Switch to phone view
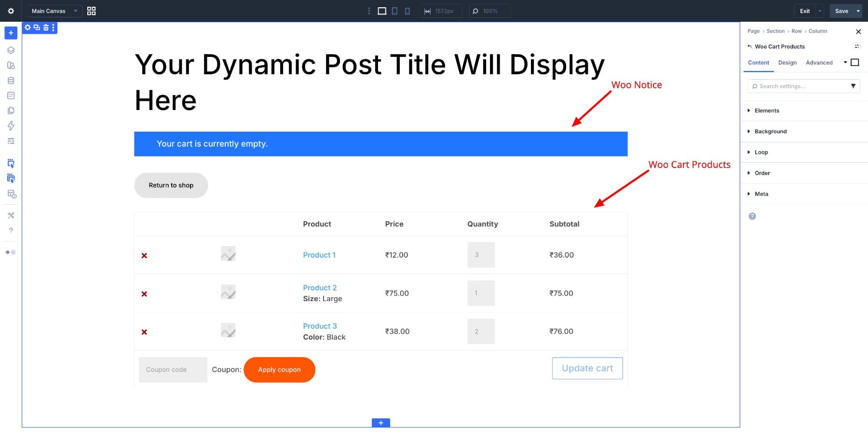 [407, 11]
